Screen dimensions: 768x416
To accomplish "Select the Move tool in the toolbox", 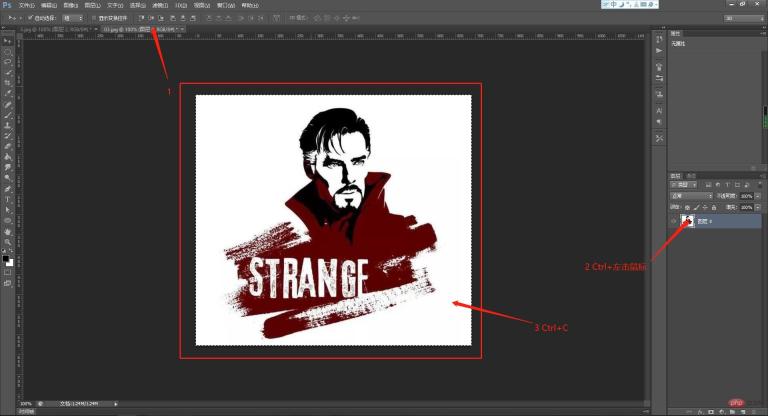I will [x=7, y=41].
